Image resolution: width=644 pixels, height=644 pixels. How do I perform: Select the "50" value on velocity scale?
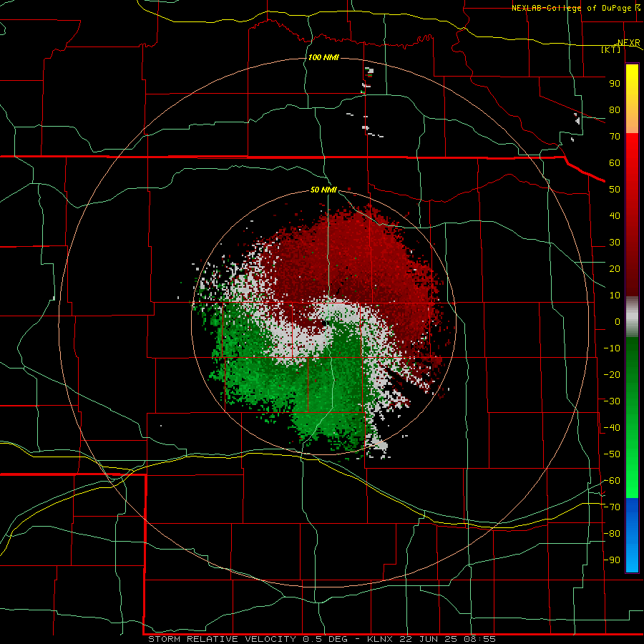[615, 190]
